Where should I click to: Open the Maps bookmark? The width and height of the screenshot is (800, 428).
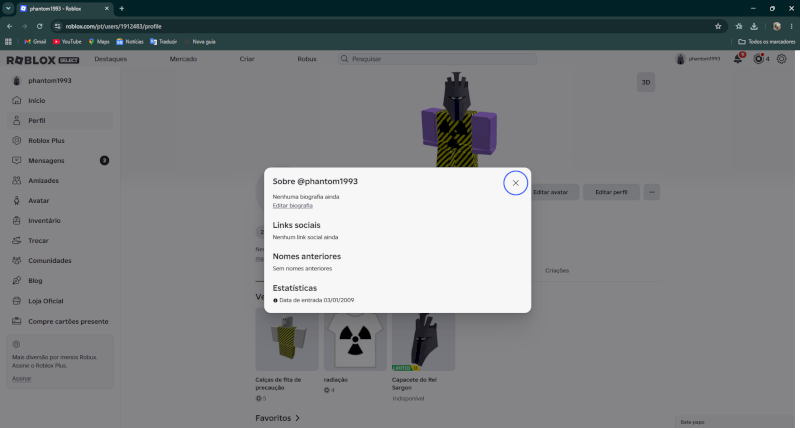click(99, 42)
